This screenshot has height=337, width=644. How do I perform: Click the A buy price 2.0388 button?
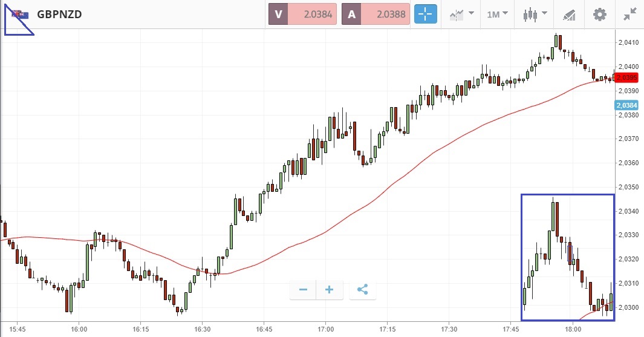pyautogui.click(x=376, y=15)
